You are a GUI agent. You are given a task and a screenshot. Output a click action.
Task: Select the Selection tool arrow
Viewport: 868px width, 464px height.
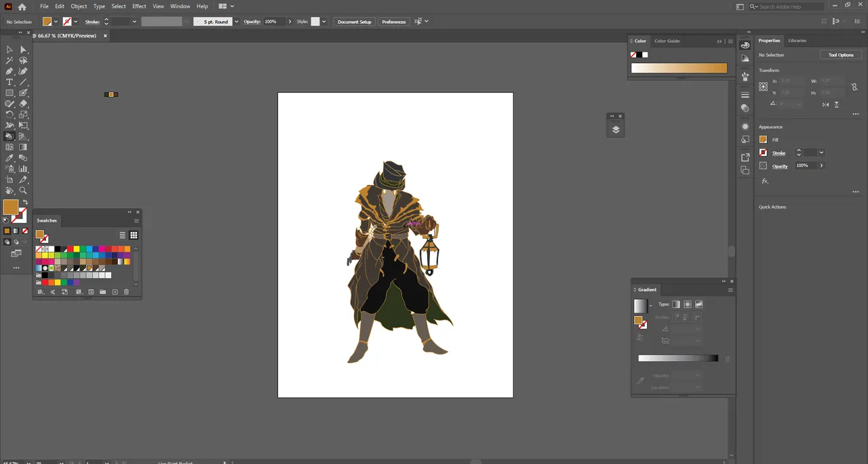(x=9, y=50)
